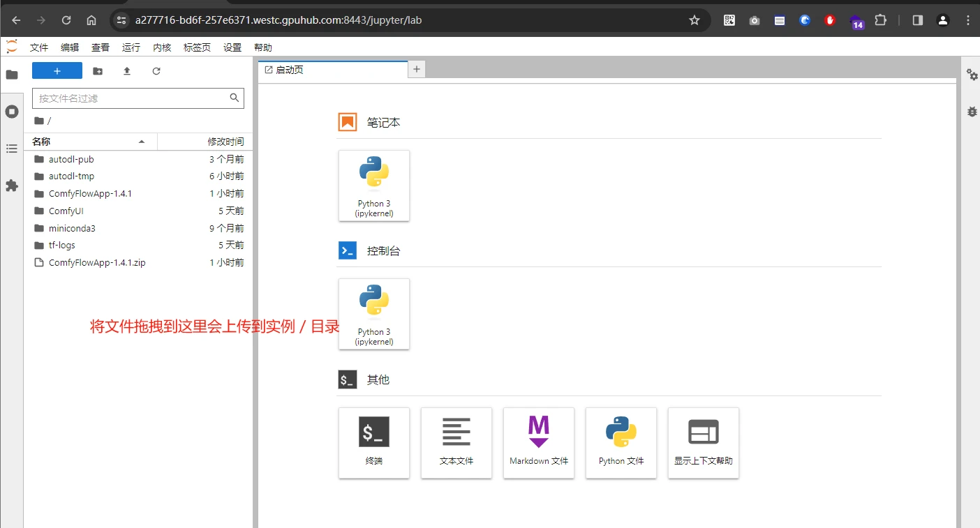Open the debugger bug icon
980x528 pixels.
coord(972,112)
